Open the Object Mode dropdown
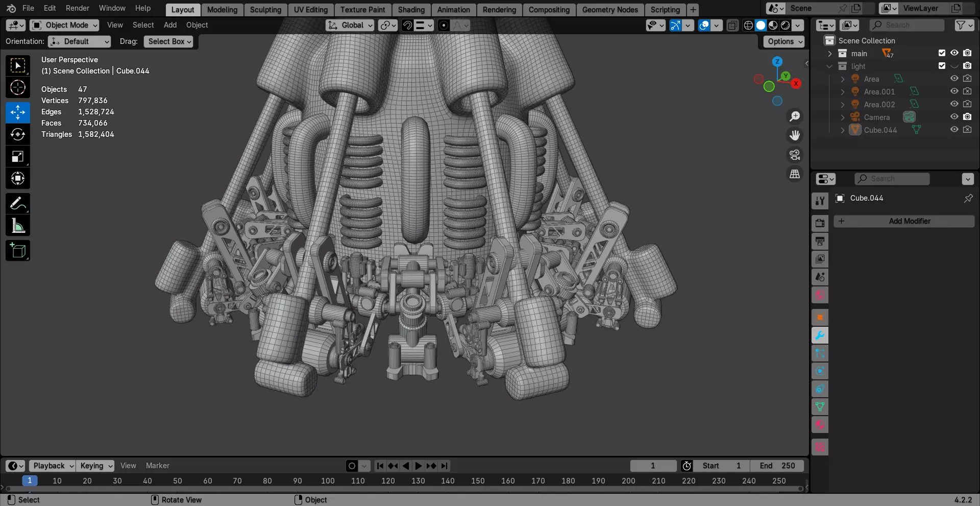Viewport: 980px width, 506px height. tap(64, 25)
